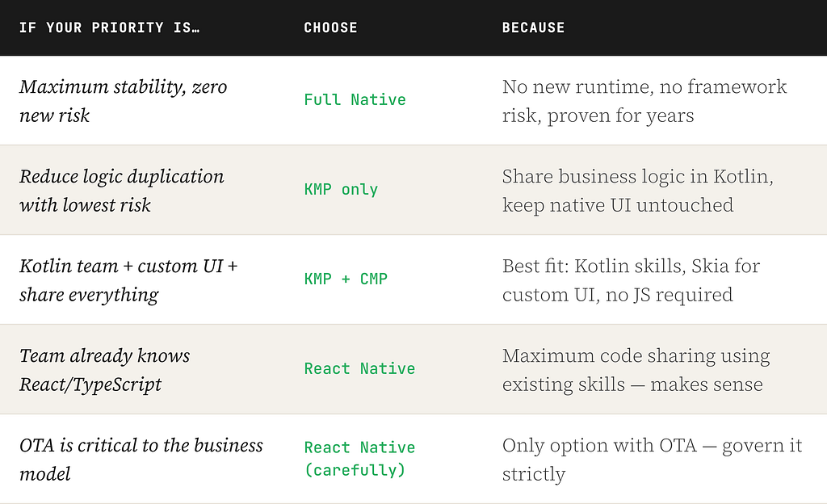Image resolution: width=827 pixels, height=504 pixels.
Task: Click 'Reduce logic duplication with lowest risk'
Action: 122,191
